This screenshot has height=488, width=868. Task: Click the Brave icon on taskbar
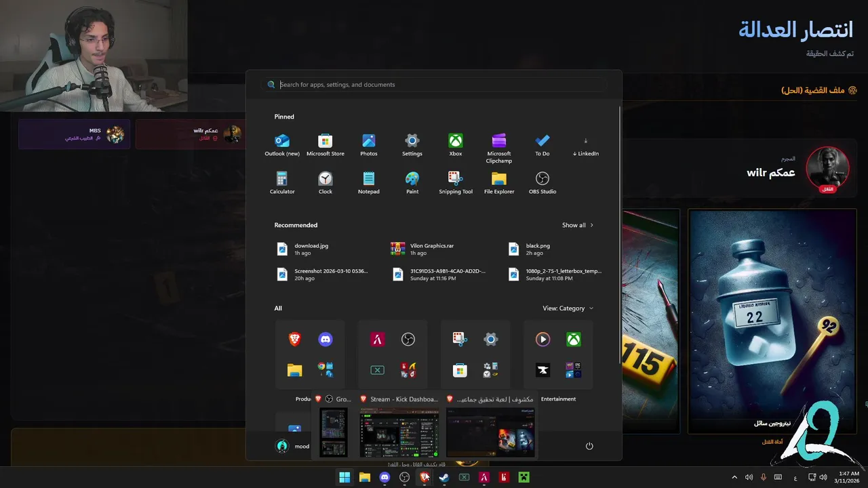point(425,477)
